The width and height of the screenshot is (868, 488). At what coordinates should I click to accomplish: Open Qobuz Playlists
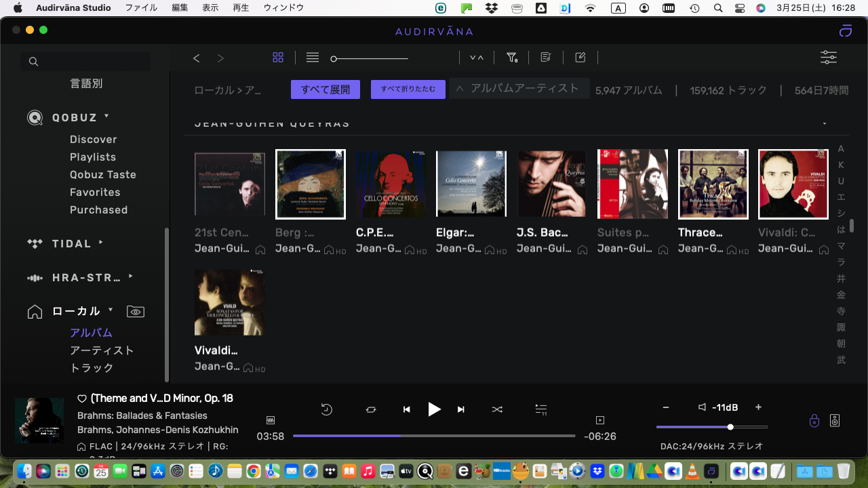point(93,157)
